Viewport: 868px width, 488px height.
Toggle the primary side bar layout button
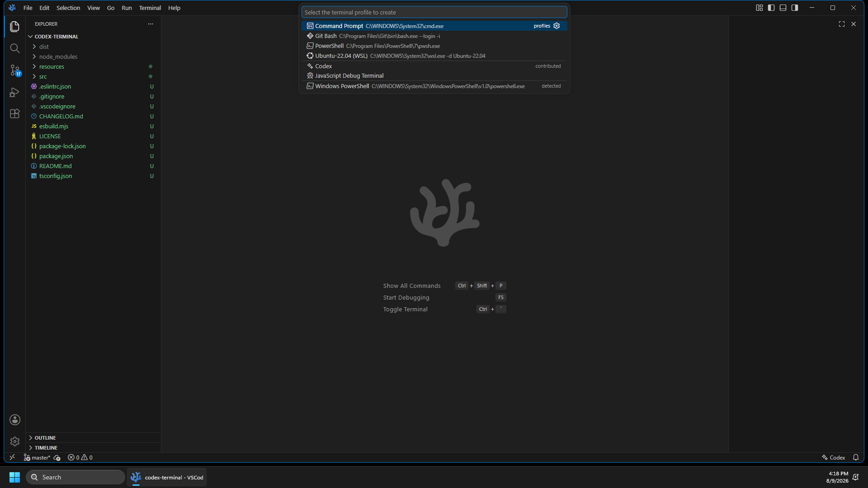click(771, 8)
